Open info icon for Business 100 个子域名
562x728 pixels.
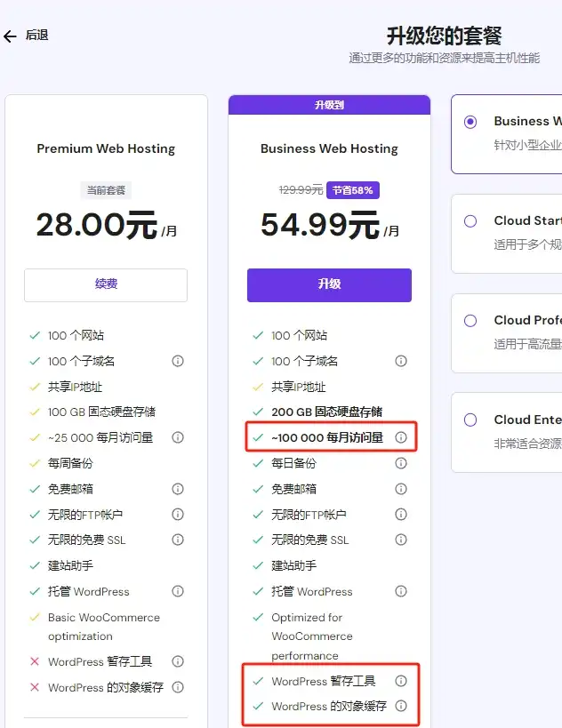point(401,361)
